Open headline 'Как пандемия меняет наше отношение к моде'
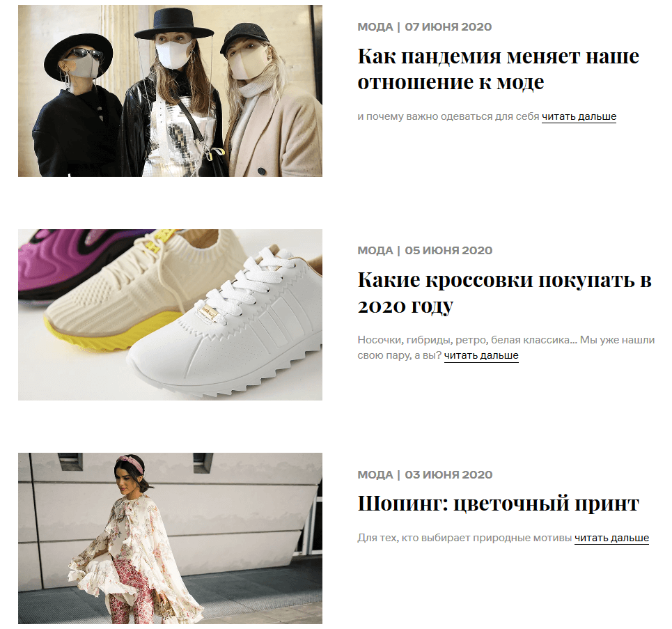Viewport: 672px width, 629px height. click(x=498, y=68)
